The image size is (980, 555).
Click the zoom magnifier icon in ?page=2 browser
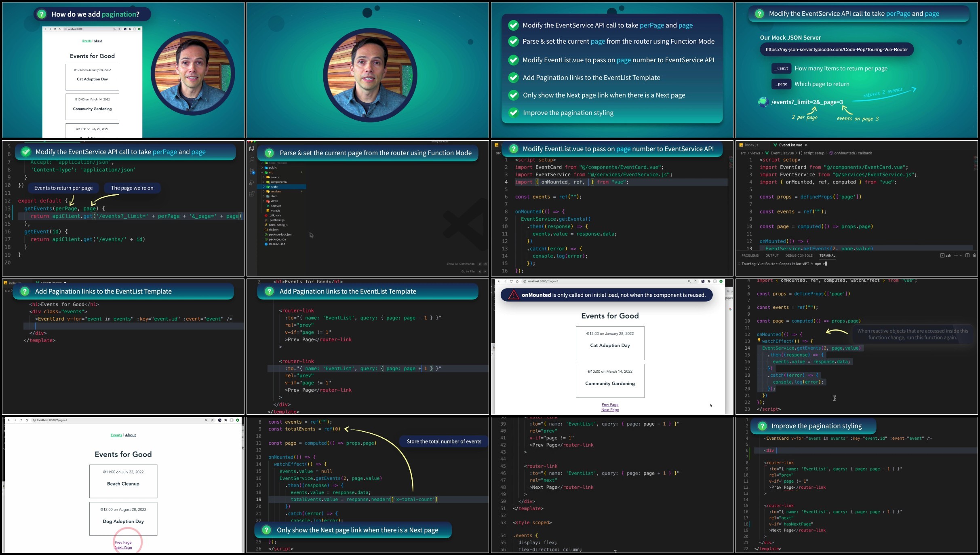(206, 420)
